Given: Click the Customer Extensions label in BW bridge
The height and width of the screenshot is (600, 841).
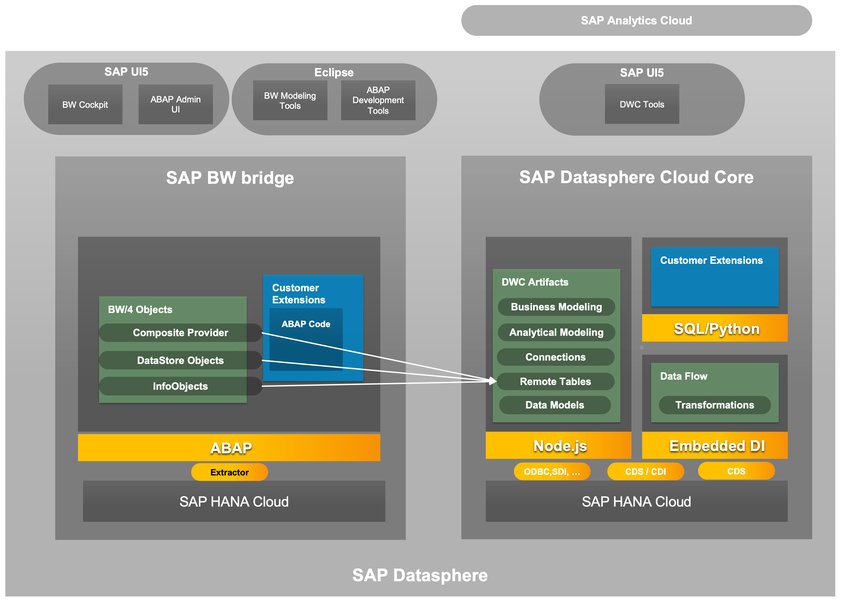Looking at the screenshot, I should [298, 294].
